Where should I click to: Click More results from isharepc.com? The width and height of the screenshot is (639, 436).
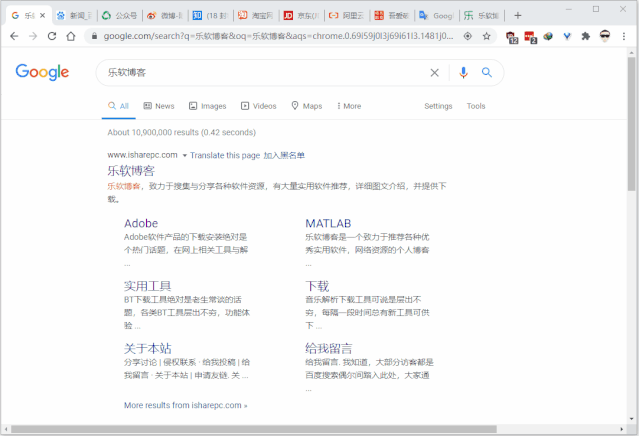pos(185,405)
